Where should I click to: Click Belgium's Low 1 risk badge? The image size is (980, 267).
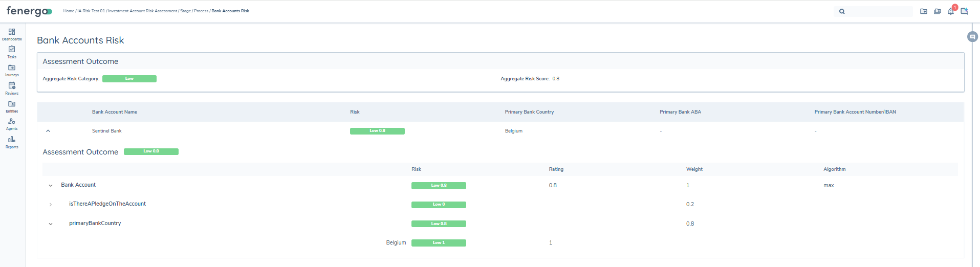pos(439,243)
